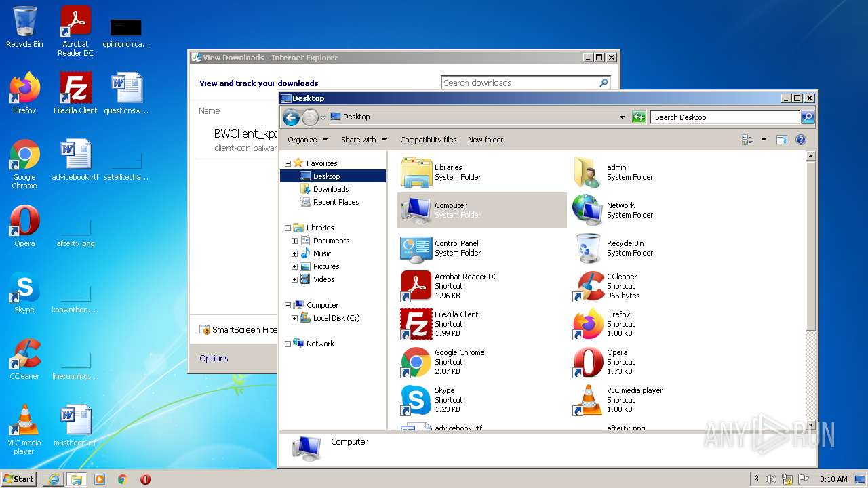Expand the Videos library node
This screenshot has height=488, width=868.
[294, 279]
